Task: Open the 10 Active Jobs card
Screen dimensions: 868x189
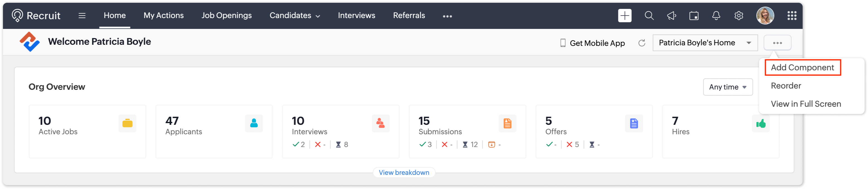Action: pos(87,131)
